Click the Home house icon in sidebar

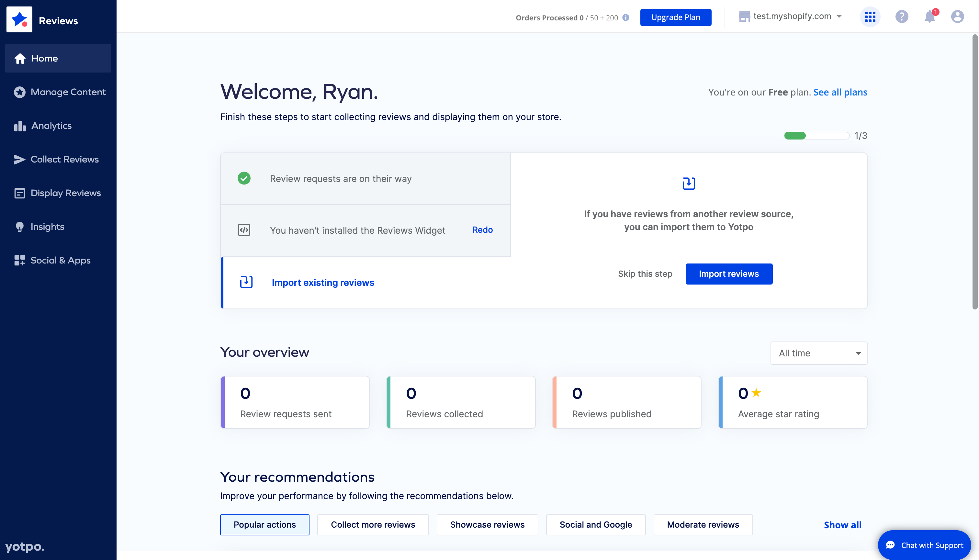[x=20, y=59]
